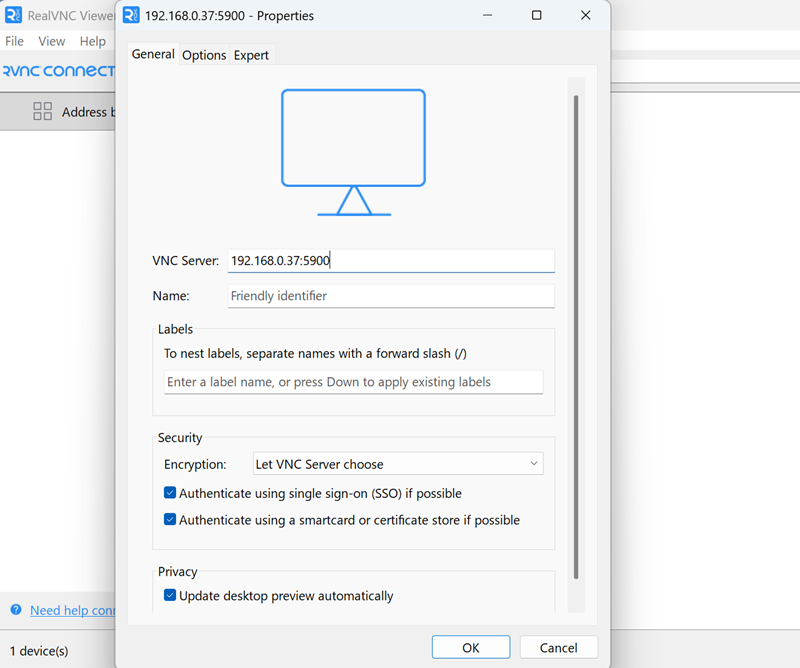Open the Encryption dropdown
Image resolution: width=800 pixels, height=668 pixels.
[398, 464]
